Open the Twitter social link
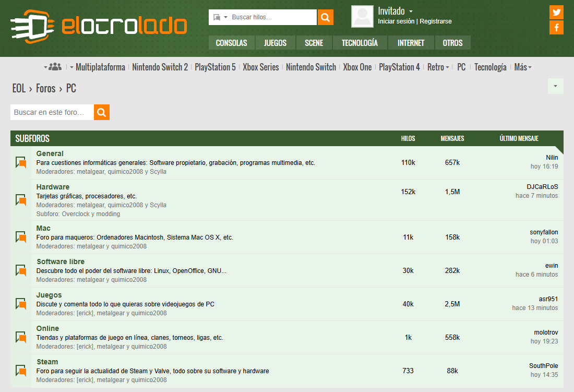Image resolution: width=574 pixels, height=392 pixels. click(x=556, y=12)
